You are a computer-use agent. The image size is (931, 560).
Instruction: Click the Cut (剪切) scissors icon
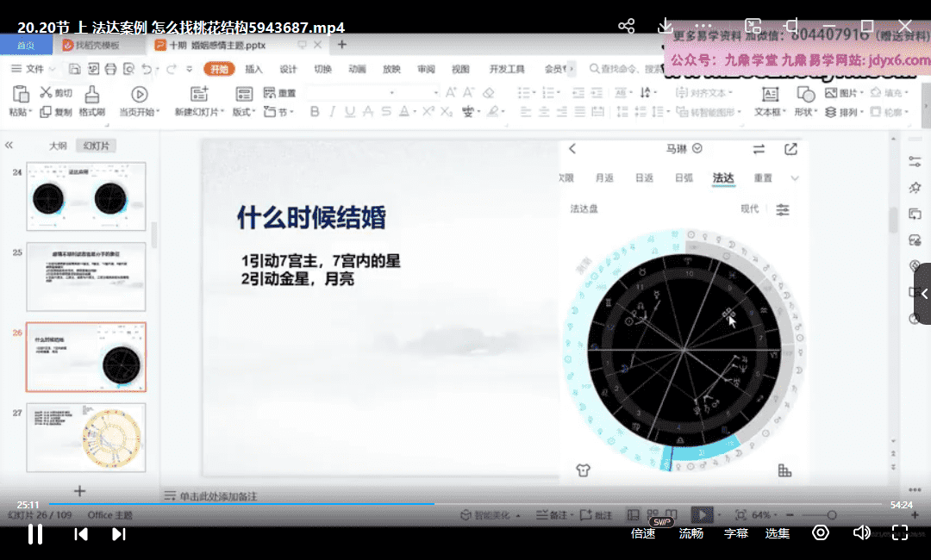tap(47, 93)
